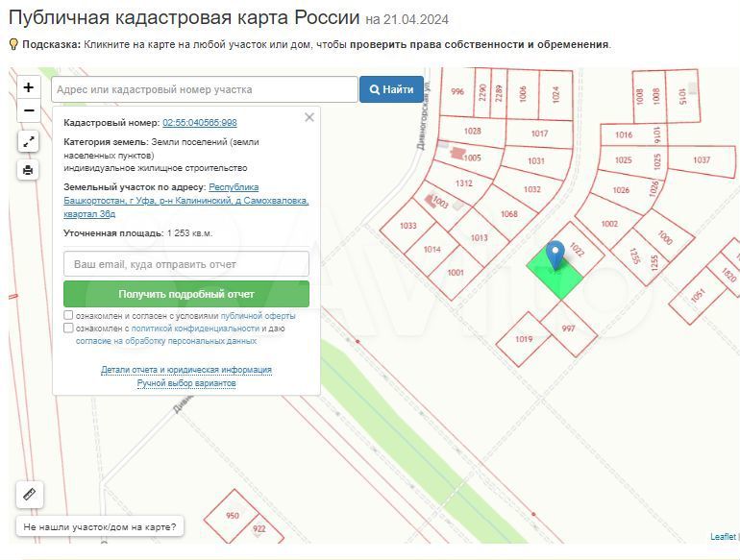Click the blue location marker pin
Image resolution: width=740 pixels, height=560 pixels.
(555, 256)
